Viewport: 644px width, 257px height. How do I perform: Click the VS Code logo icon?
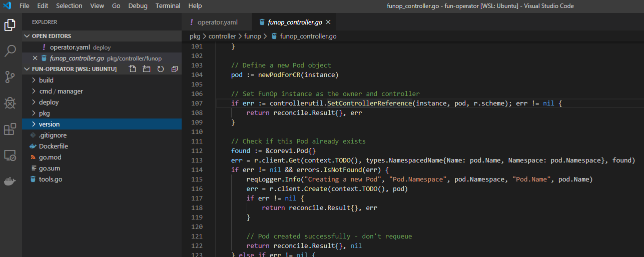(7, 6)
